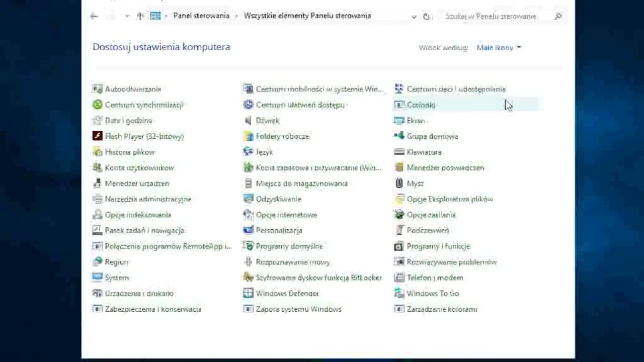Open the Centrum sieci i udostępniania link

coord(456,89)
